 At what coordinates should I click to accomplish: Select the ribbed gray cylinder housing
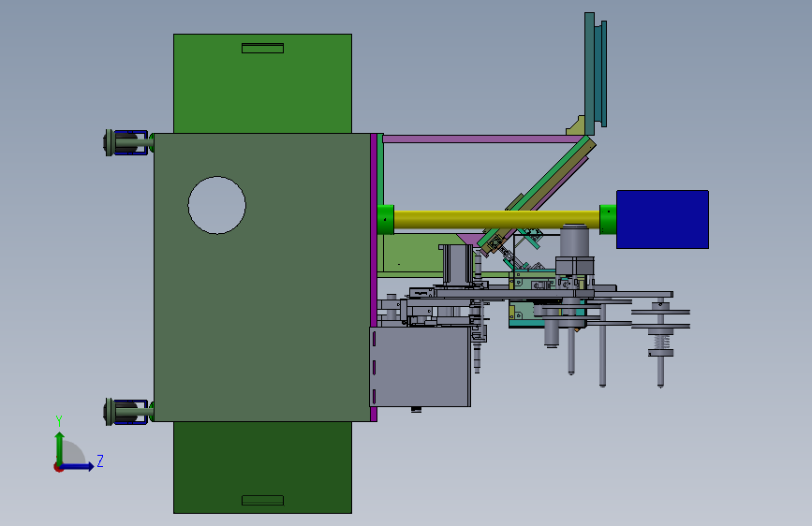tap(458, 265)
